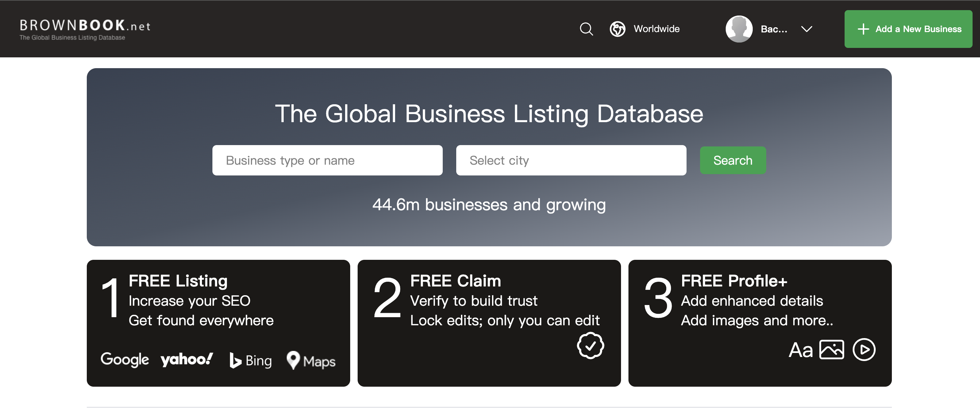Image resolution: width=980 pixels, height=413 pixels.
Task: Click the Bing logo in FREE Listing card
Action: [251, 361]
